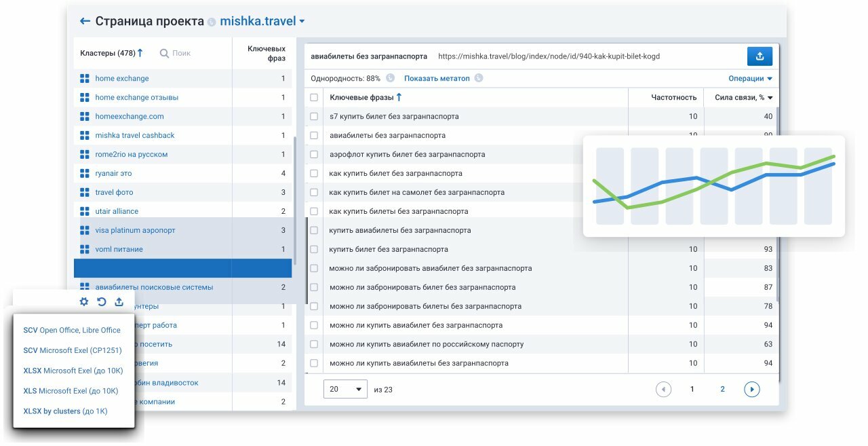The height and width of the screenshot is (446, 868).
Task: Open settings gear above export menu
Action: click(x=84, y=301)
